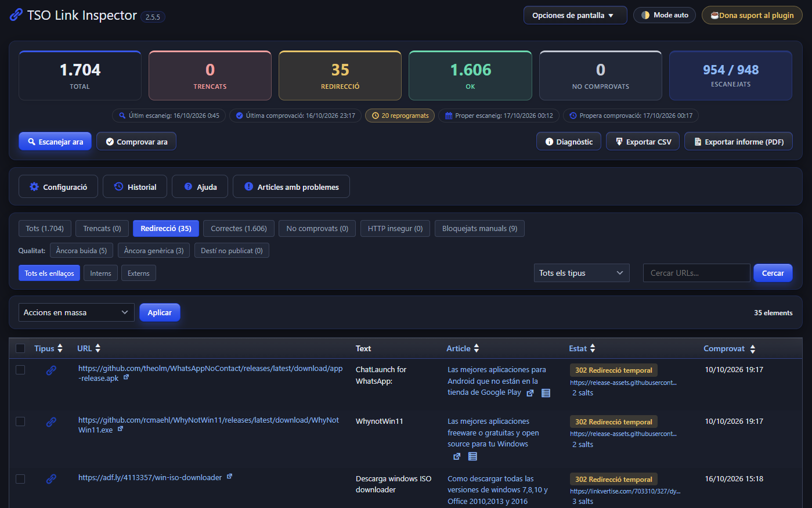Click the list icon beside Google Play article
Screen dimensions: 812x508
coord(546,393)
